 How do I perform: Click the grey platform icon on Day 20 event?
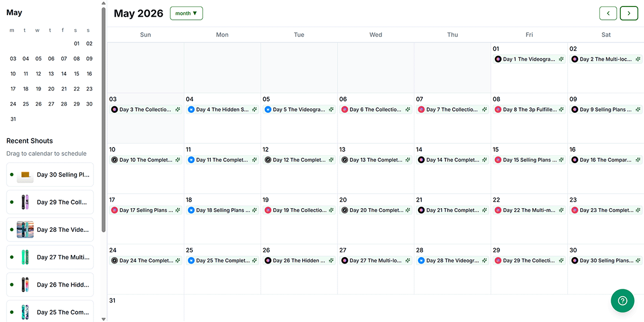click(x=345, y=210)
